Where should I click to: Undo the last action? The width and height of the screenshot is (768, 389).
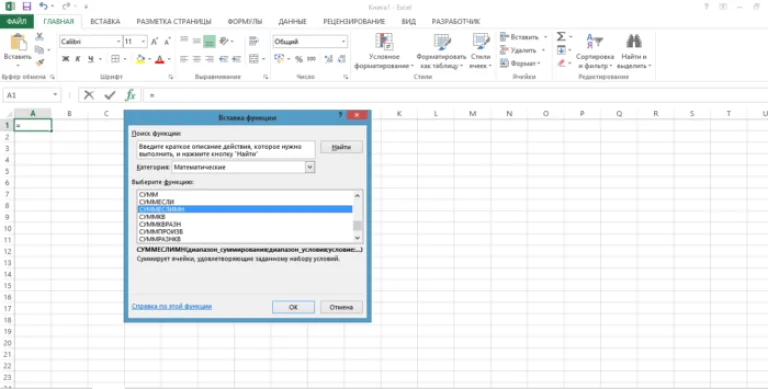tap(43, 6)
